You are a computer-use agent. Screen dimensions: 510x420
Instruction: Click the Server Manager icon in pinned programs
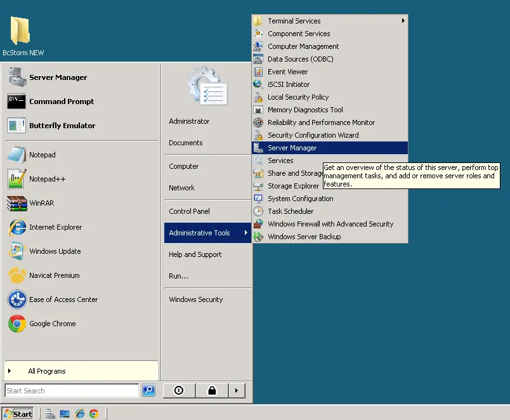[x=16, y=77]
